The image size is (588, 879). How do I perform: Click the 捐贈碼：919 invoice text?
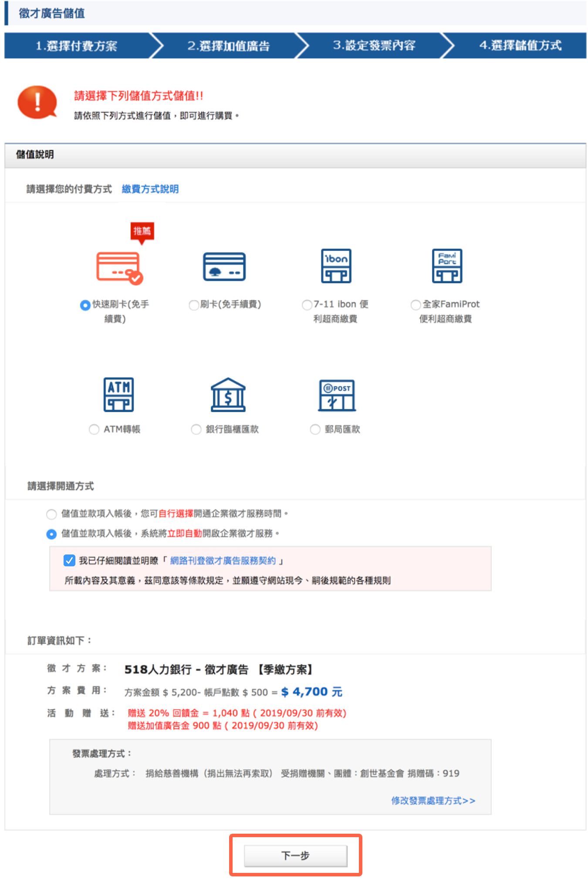tap(433, 773)
